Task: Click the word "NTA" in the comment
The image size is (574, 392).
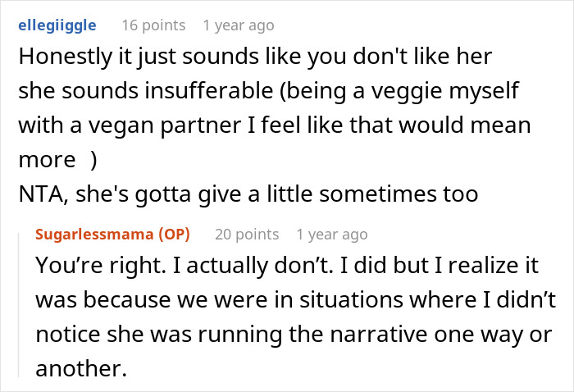Action: pyautogui.click(x=39, y=195)
